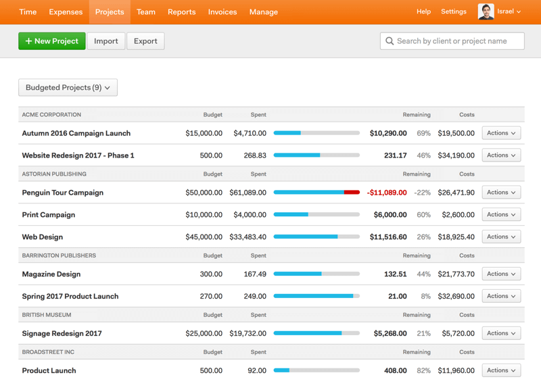Click the plus icon on New Project
Viewport: 541px width, 392px height.
pyautogui.click(x=28, y=41)
